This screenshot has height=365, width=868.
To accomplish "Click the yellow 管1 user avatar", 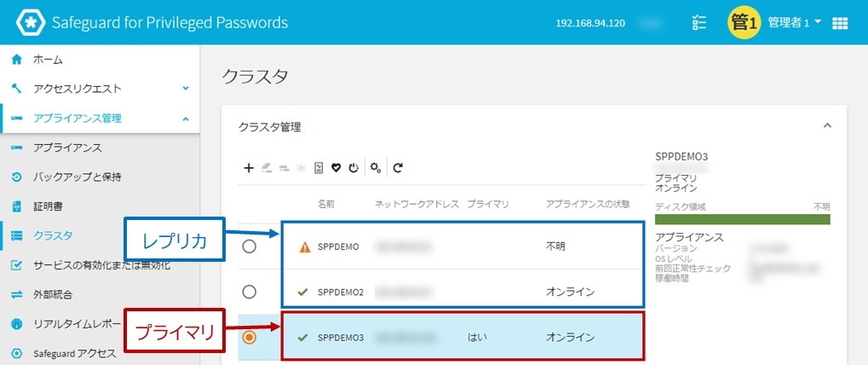I will coord(744,23).
